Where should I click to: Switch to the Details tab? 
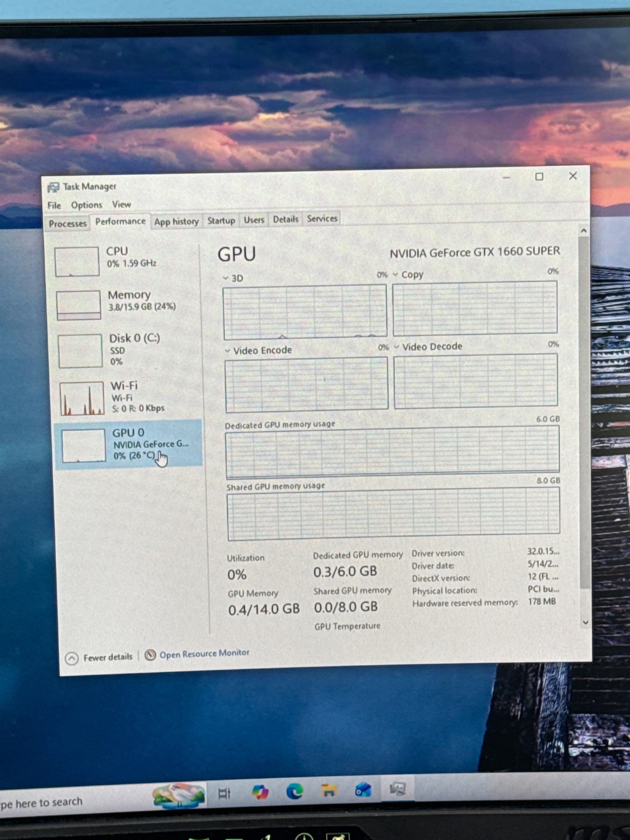pyautogui.click(x=286, y=219)
